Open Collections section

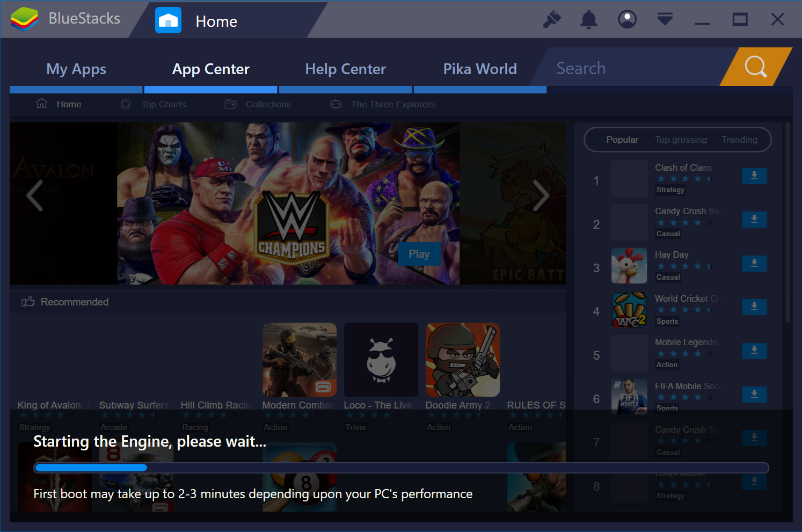[x=268, y=104]
